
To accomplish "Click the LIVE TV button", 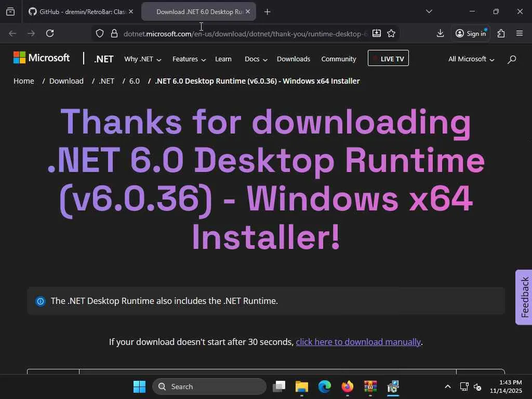I will pyautogui.click(x=388, y=58).
